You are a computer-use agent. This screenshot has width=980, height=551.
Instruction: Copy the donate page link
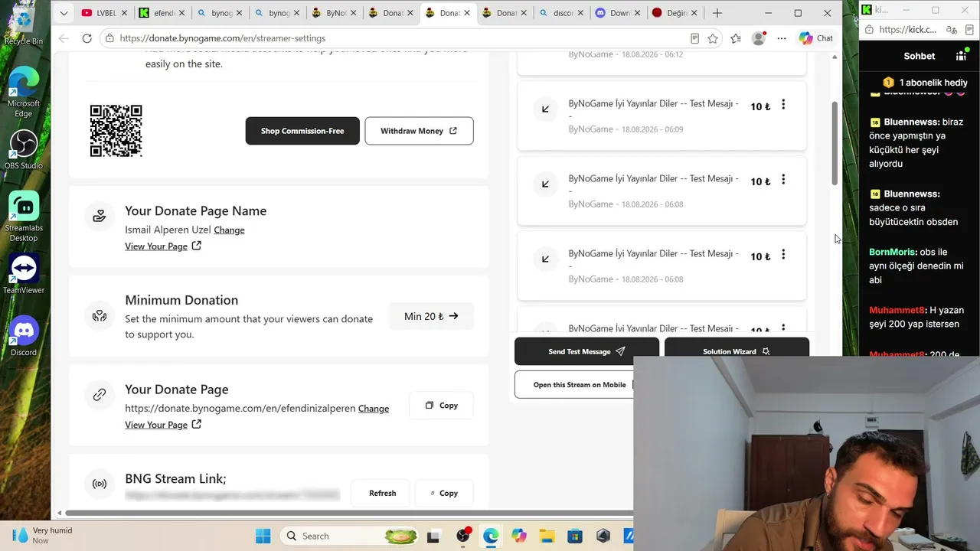pyautogui.click(x=442, y=406)
